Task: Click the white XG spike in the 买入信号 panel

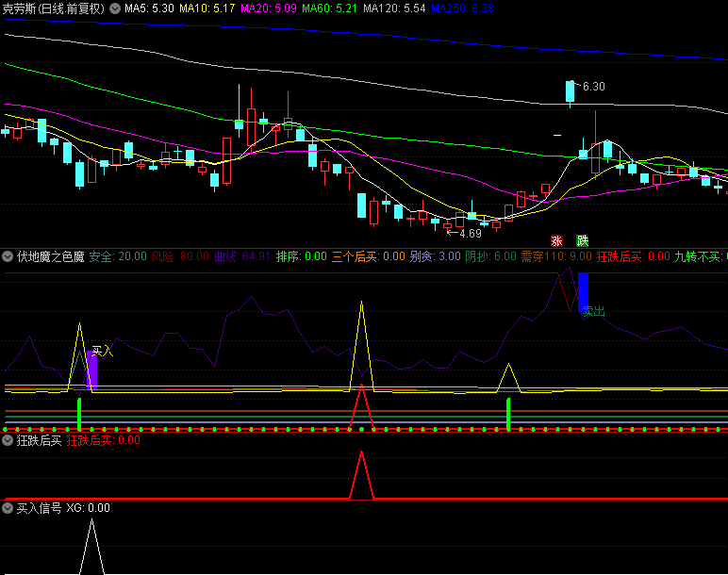Action: point(91,546)
